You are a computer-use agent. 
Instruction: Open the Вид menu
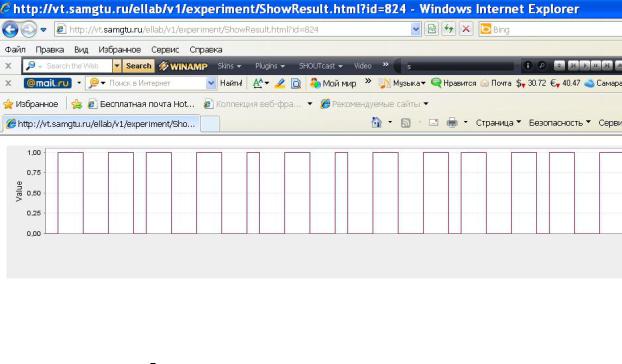[x=81, y=50]
